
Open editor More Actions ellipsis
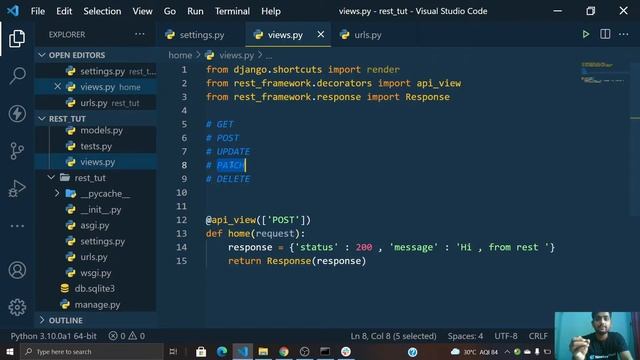(x=623, y=34)
